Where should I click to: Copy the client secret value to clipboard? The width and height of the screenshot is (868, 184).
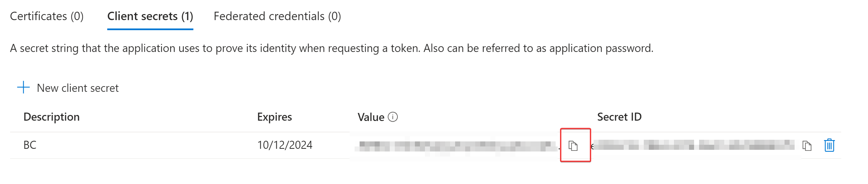573,145
